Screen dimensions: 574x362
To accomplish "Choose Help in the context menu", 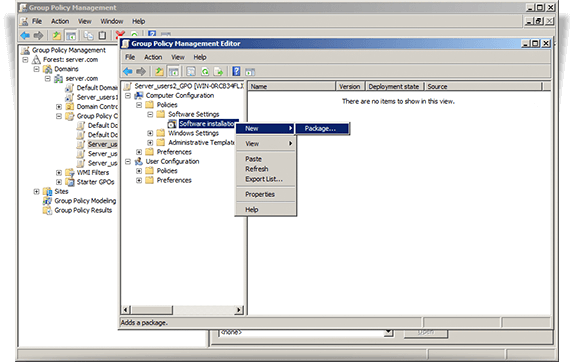I will (x=265, y=210).
